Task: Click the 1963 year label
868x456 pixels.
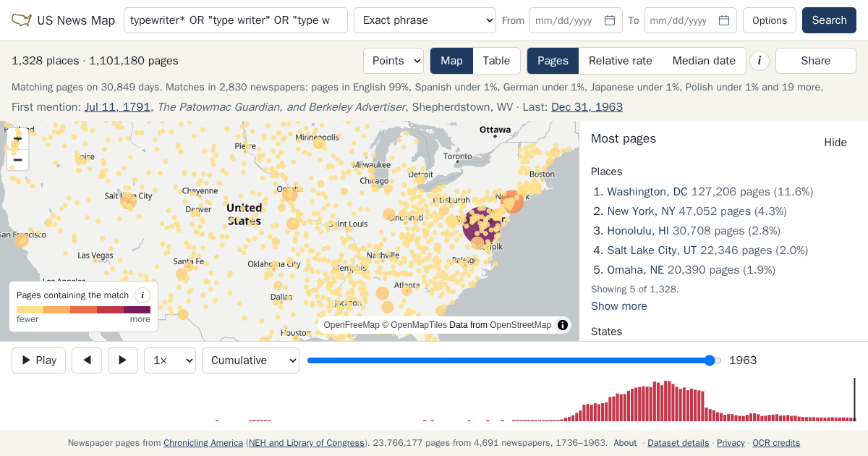Action: click(743, 360)
